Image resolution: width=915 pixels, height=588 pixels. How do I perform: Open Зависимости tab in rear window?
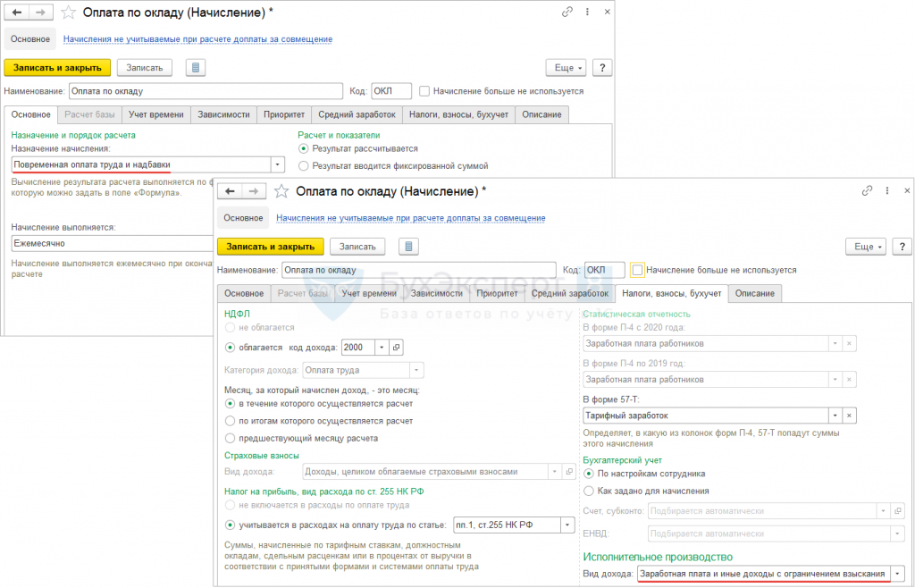tap(223, 115)
